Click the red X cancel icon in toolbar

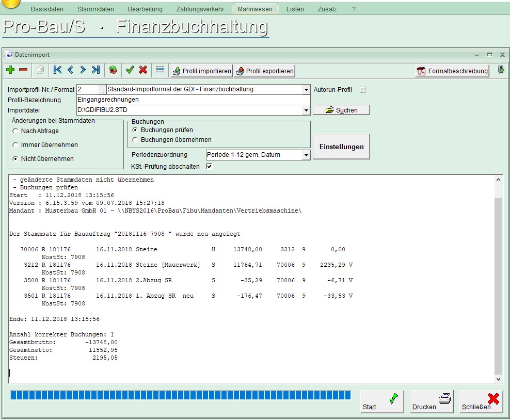143,70
